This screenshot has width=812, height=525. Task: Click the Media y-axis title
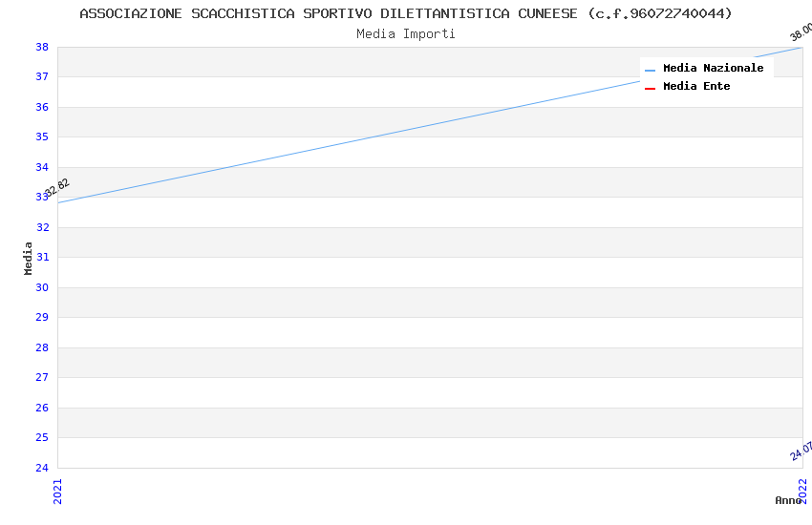click(29, 258)
